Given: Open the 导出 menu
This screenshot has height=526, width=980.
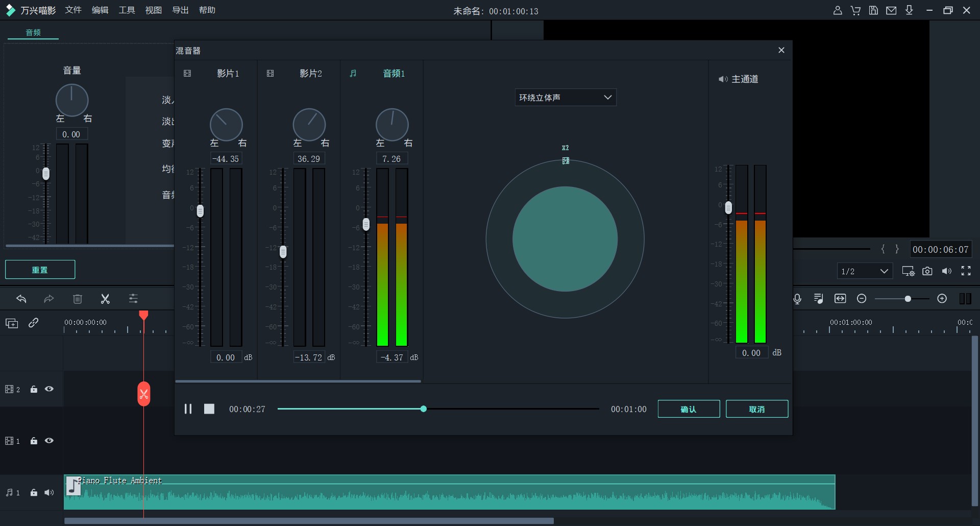Looking at the screenshot, I should pyautogui.click(x=180, y=10).
